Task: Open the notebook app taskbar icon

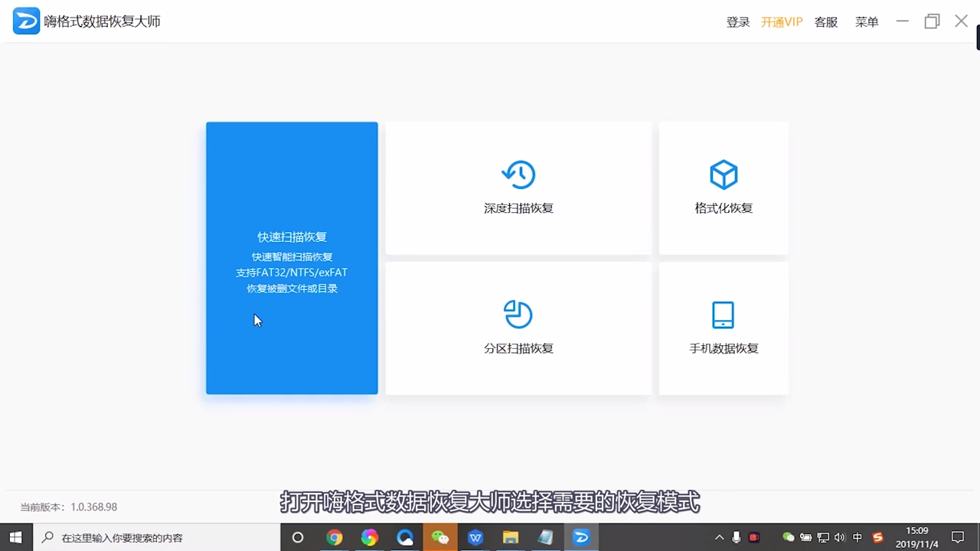Action: click(x=546, y=537)
